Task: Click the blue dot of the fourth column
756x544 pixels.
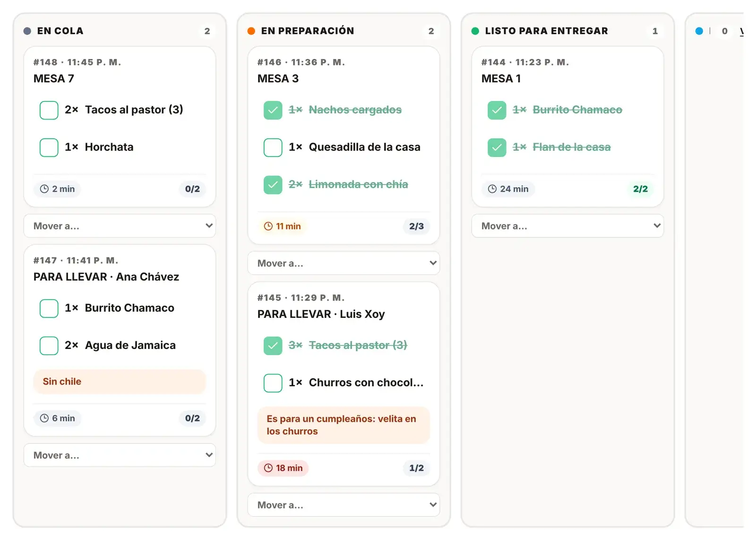Action: coord(699,31)
